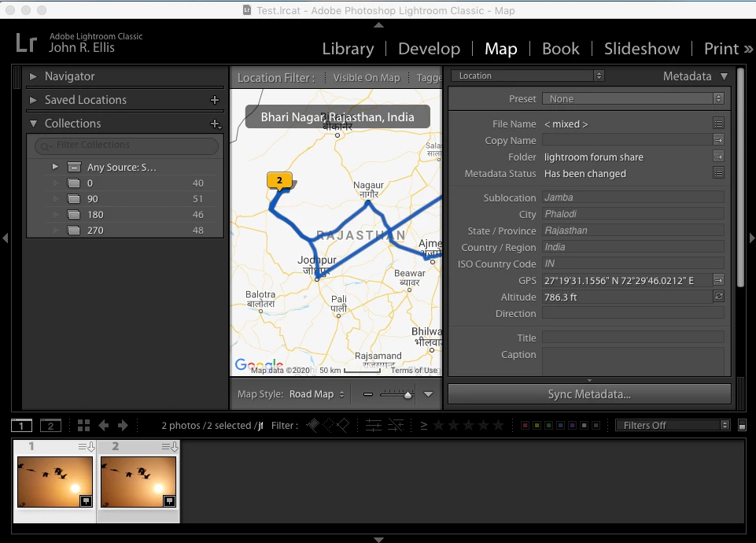756x543 pixels.
Task: Add a new saved location
Action: 215,100
